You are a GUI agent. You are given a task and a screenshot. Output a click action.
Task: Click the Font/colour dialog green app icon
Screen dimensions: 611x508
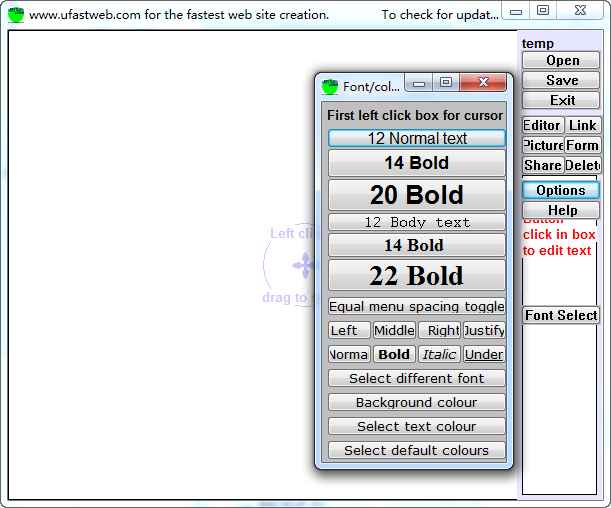point(330,86)
